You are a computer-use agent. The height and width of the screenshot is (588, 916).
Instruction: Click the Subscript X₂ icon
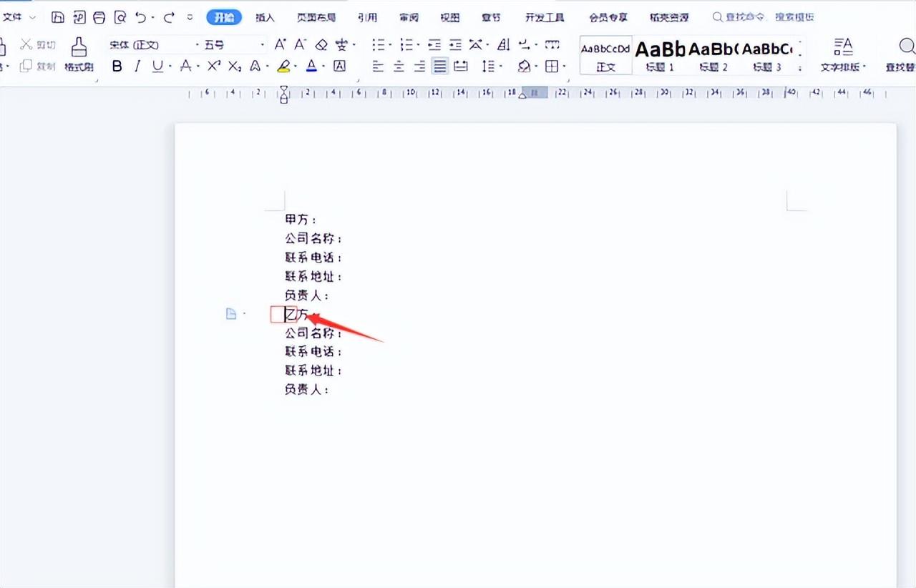[235, 67]
